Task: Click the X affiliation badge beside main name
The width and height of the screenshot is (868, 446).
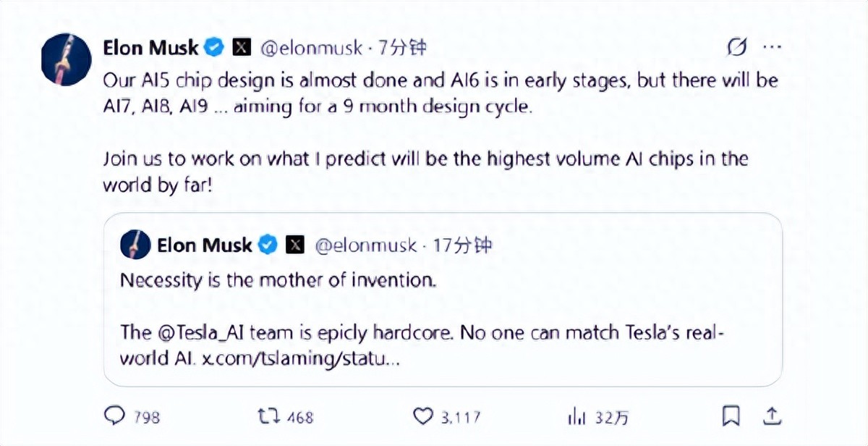Action: (241, 49)
